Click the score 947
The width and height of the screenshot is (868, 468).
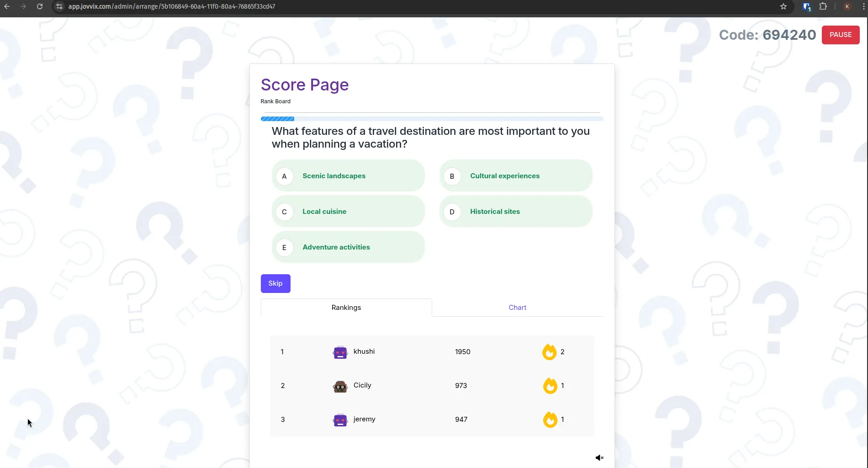(x=461, y=420)
